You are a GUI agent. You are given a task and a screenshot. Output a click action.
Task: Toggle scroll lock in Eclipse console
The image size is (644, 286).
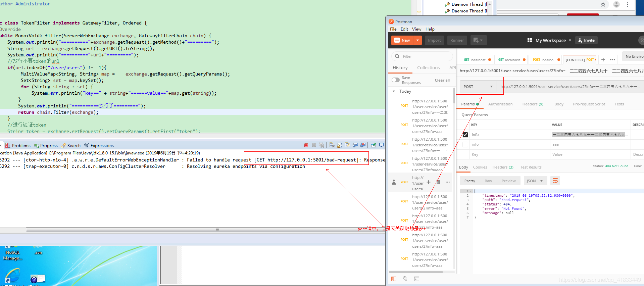[x=340, y=145]
